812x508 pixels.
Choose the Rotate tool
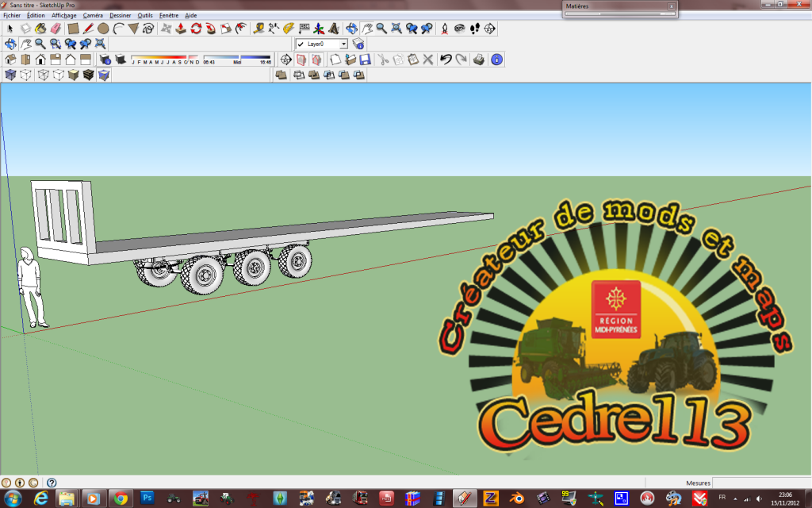196,29
